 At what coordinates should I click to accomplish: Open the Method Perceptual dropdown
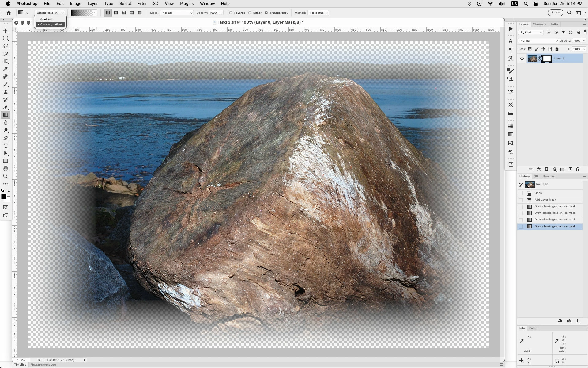click(318, 13)
